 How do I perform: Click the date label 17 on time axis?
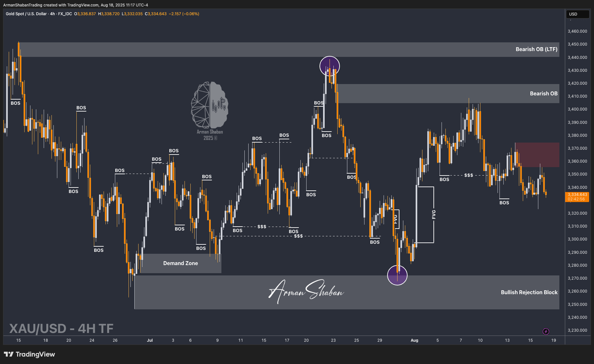(x=287, y=340)
